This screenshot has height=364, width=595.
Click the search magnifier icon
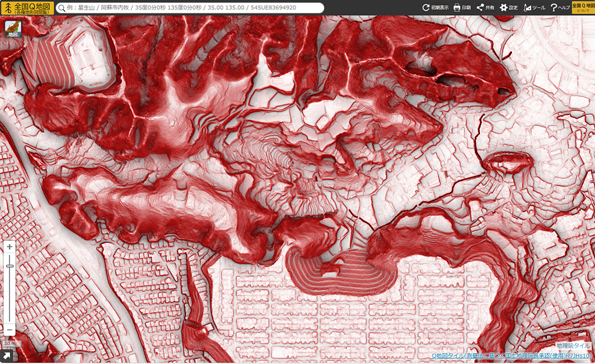pos(62,8)
